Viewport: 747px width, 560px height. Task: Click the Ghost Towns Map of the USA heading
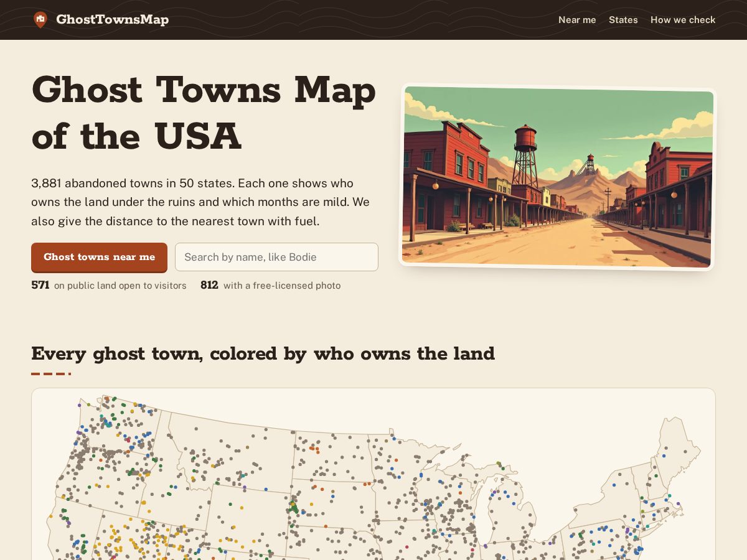(x=204, y=113)
